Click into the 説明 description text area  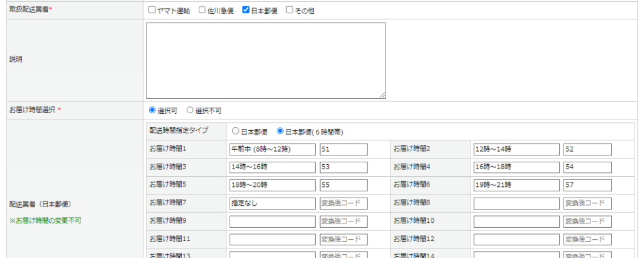pyautogui.click(x=265, y=60)
